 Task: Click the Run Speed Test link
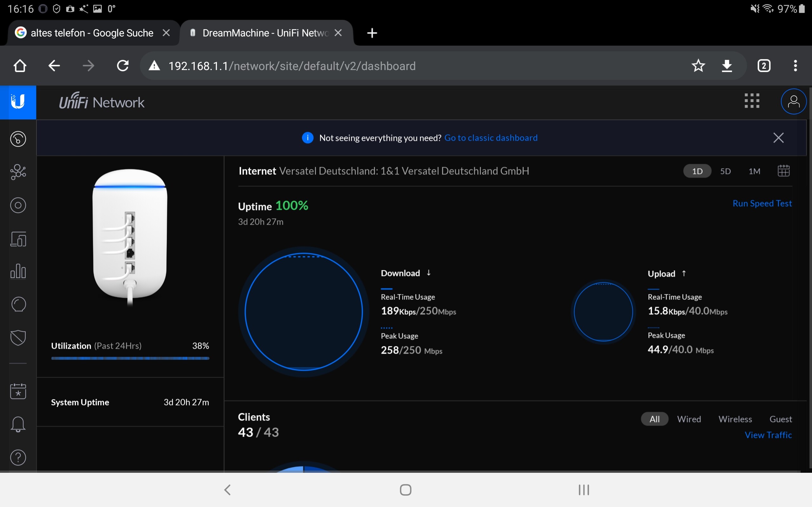coord(762,203)
